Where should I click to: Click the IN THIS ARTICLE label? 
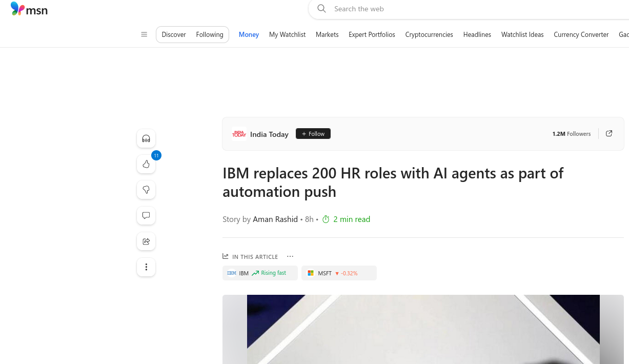[x=255, y=257]
